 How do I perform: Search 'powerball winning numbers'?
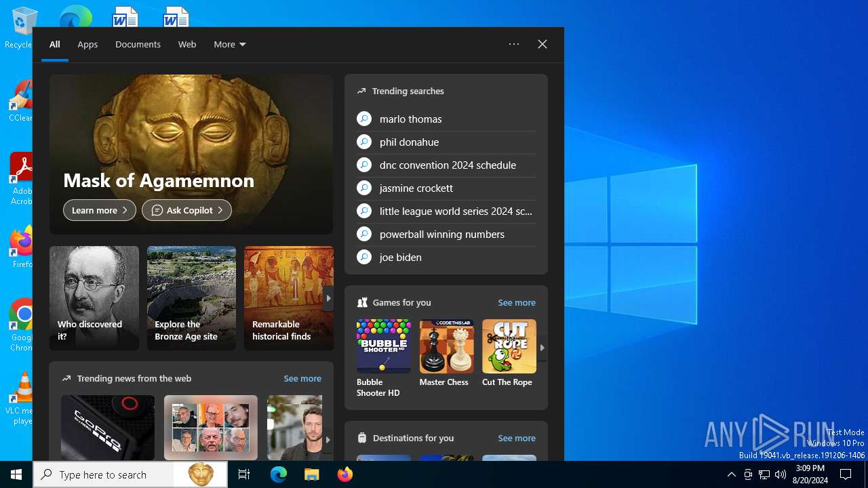coord(446,235)
